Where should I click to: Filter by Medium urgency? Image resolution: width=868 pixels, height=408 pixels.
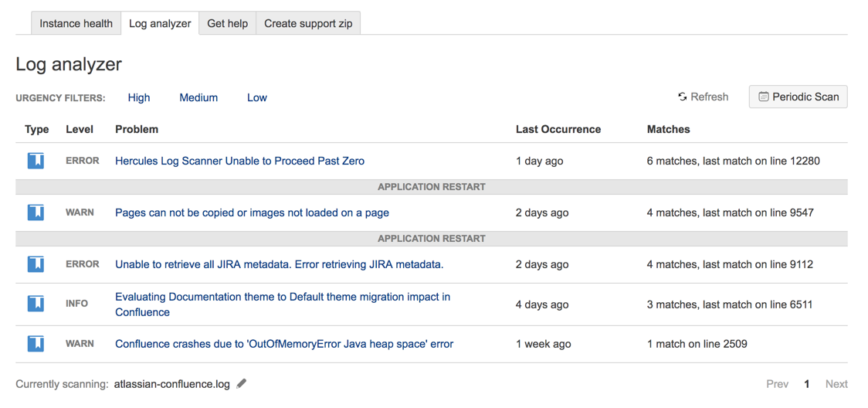point(198,97)
